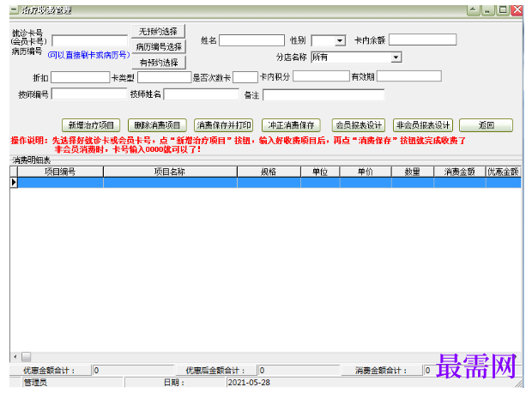Click the 卡内余额 field
The image size is (532, 393).
[422, 39]
